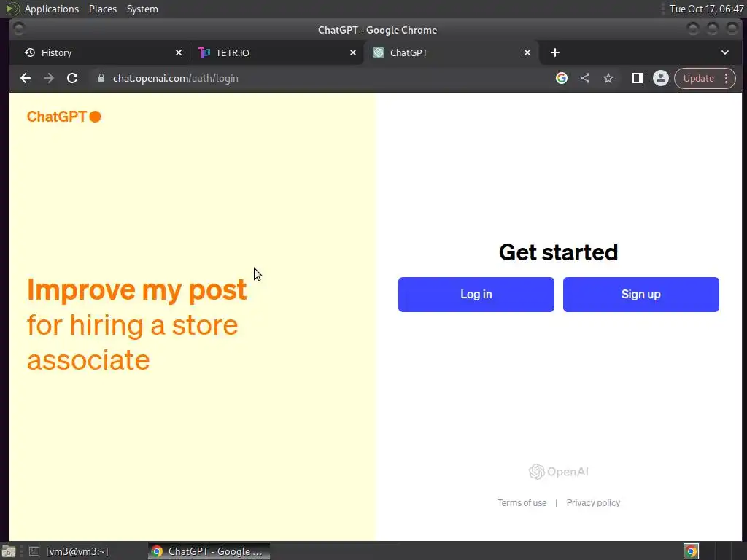The image size is (747, 560).
Task: Click the clock showing Tue Oct 17
Action: click(x=706, y=9)
